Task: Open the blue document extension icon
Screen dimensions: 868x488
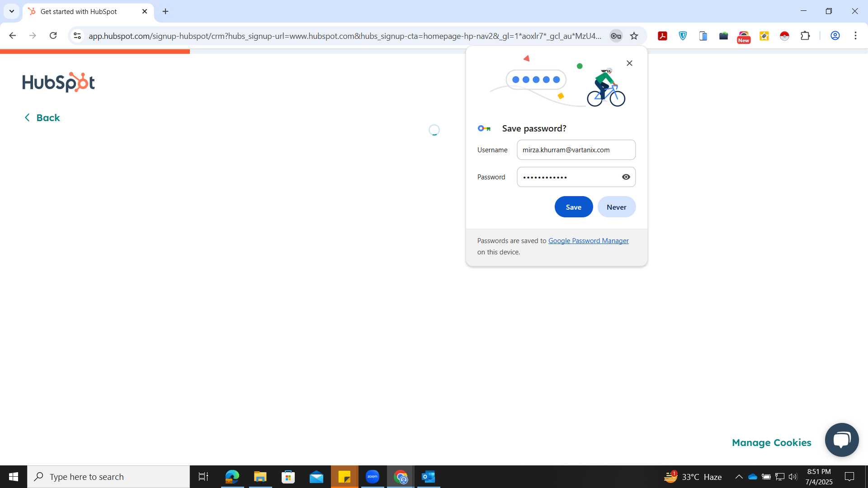Action: click(703, 36)
